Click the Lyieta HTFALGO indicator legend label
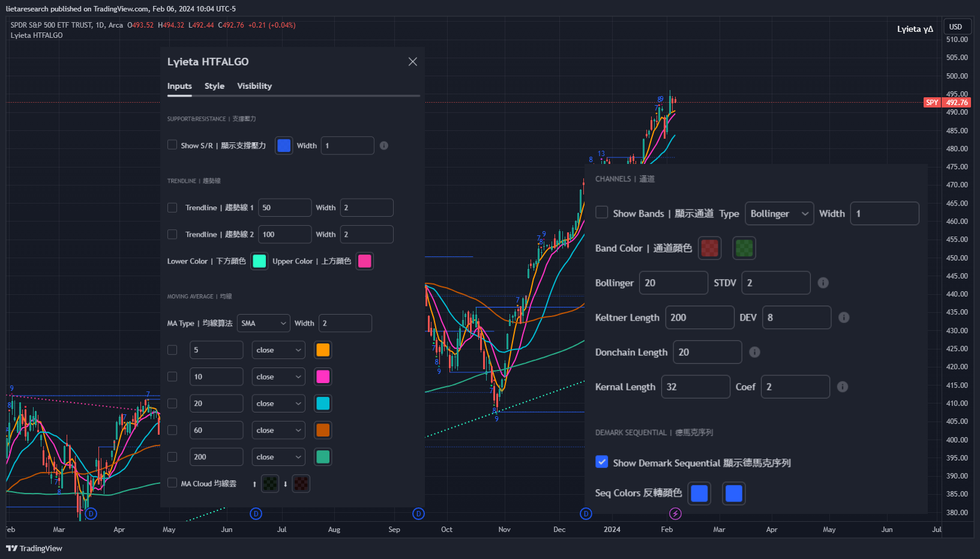The width and height of the screenshot is (980, 559). [x=37, y=35]
